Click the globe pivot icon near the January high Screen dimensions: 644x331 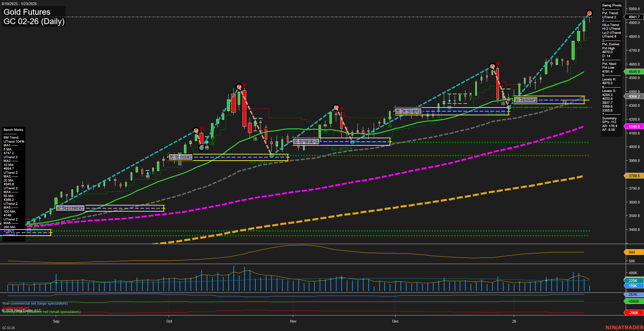(x=491, y=66)
